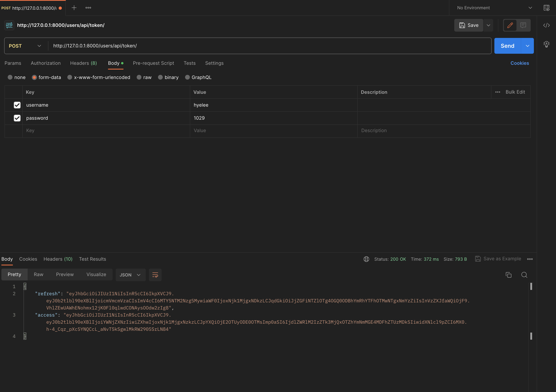
Task: Open the POST method dropdown
Action: pyautogui.click(x=25, y=46)
